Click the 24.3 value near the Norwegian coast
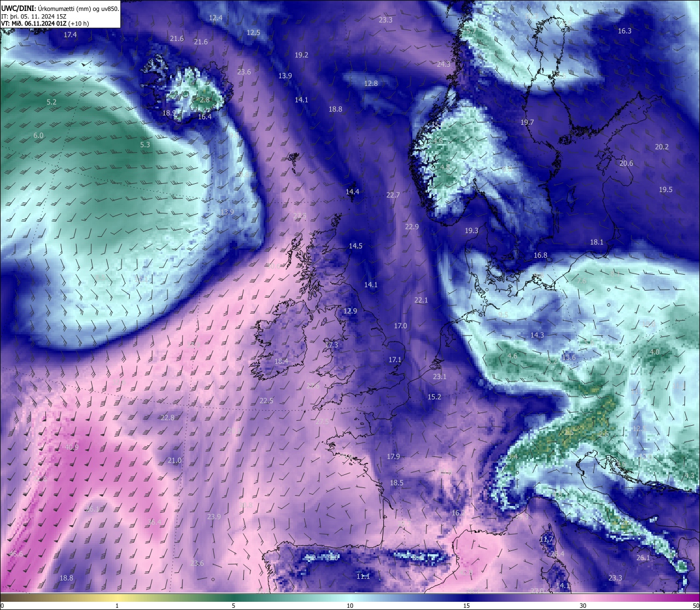The image size is (700, 610). 444,64
